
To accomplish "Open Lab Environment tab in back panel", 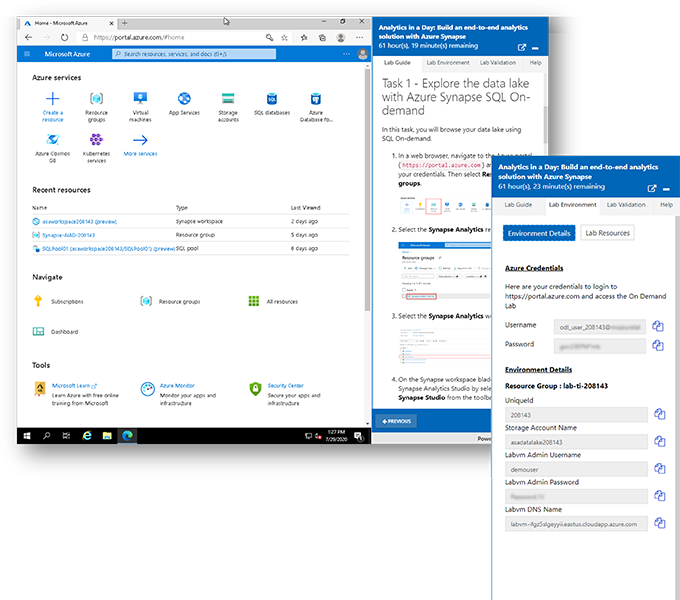I will [448, 62].
